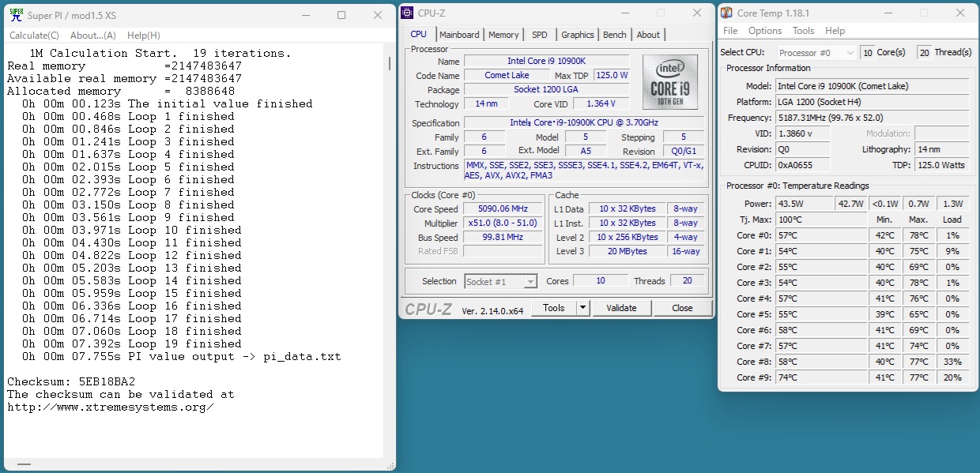Minimize the CPU-Z window
The height and width of the screenshot is (473, 980).
[x=625, y=13]
